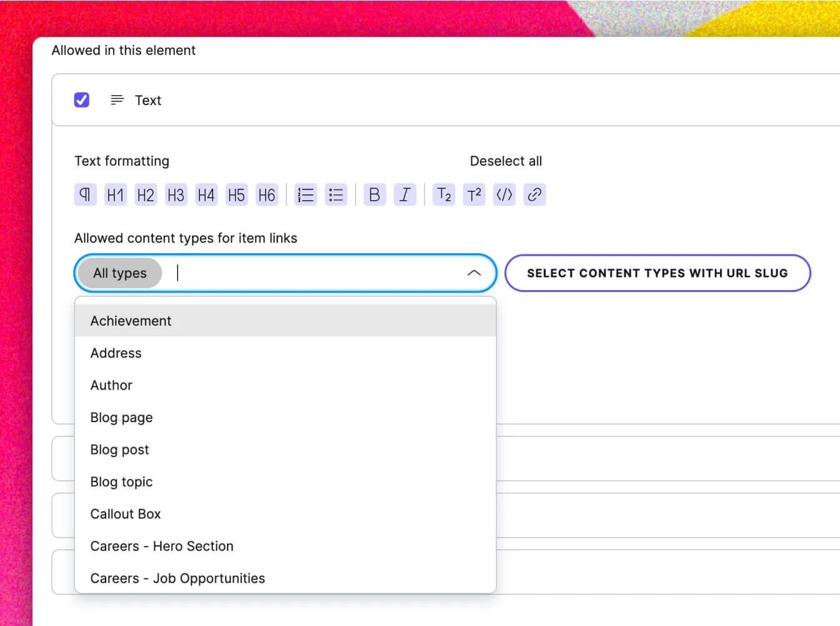Collapse the content types dropdown chevron

474,273
